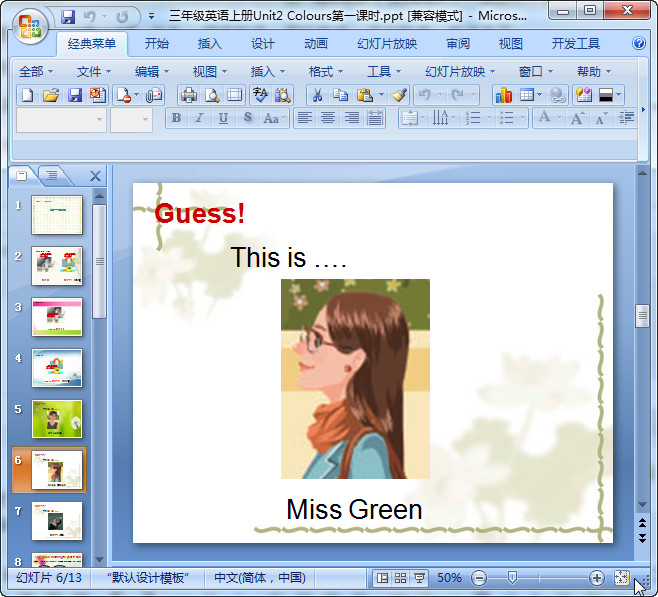Click fit slide to window icon

pyautogui.click(x=621, y=578)
